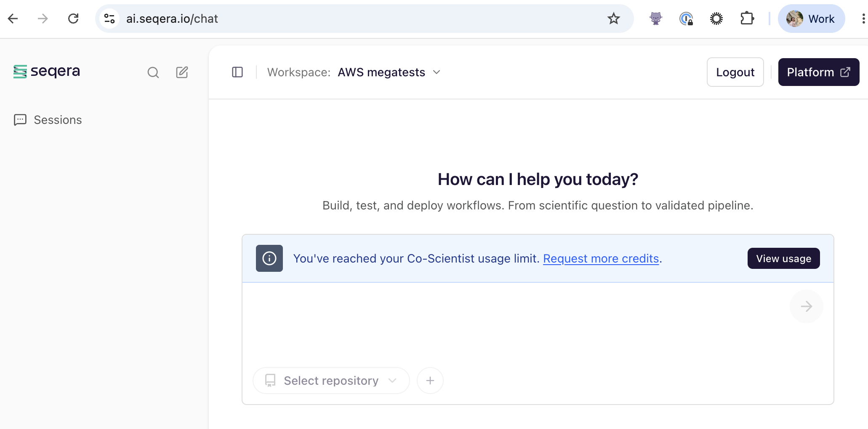868x429 pixels.
Task: Expand the AWS megatests workspace dropdown
Action: (x=389, y=72)
